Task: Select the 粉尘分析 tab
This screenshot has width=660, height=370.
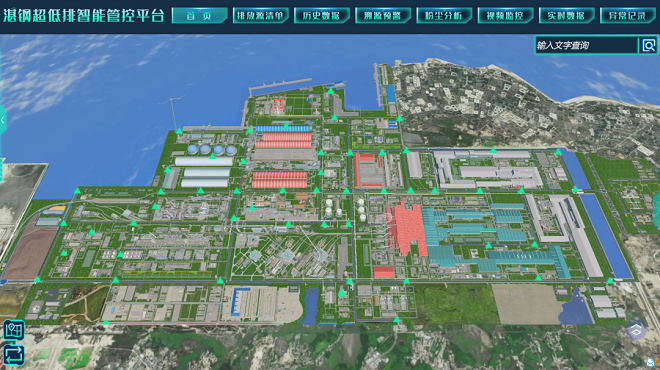Action: 444,16
